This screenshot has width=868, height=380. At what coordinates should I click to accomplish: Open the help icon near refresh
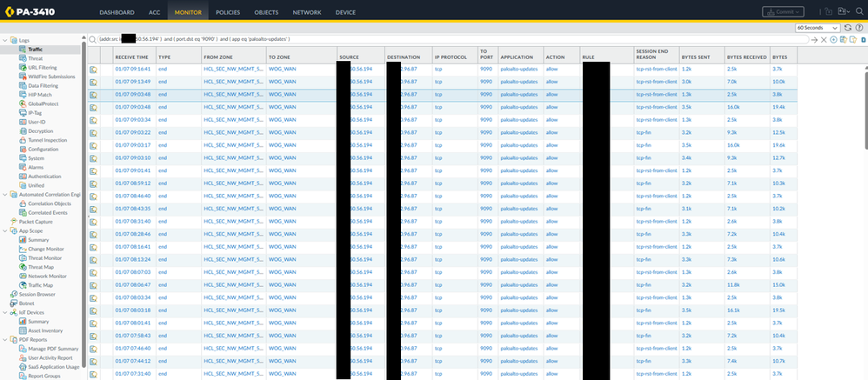click(859, 27)
